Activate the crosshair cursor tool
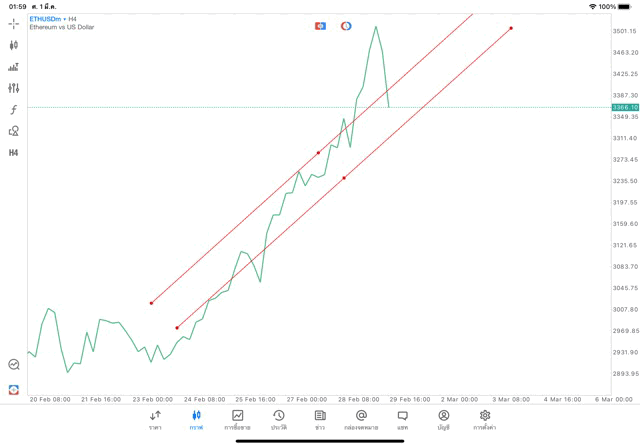The width and height of the screenshot is (640, 447). click(x=14, y=23)
